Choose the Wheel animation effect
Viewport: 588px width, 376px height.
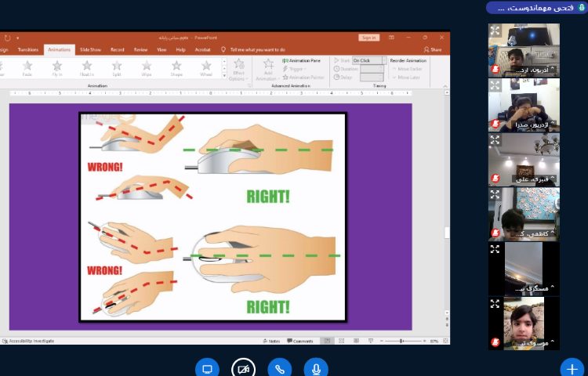pyautogui.click(x=205, y=68)
